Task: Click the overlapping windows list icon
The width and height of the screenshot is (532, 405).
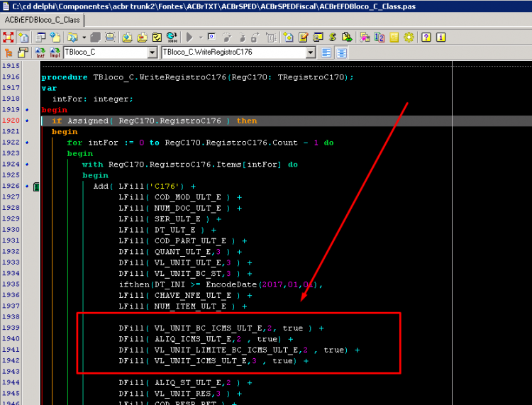Action: tap(318, 38)
